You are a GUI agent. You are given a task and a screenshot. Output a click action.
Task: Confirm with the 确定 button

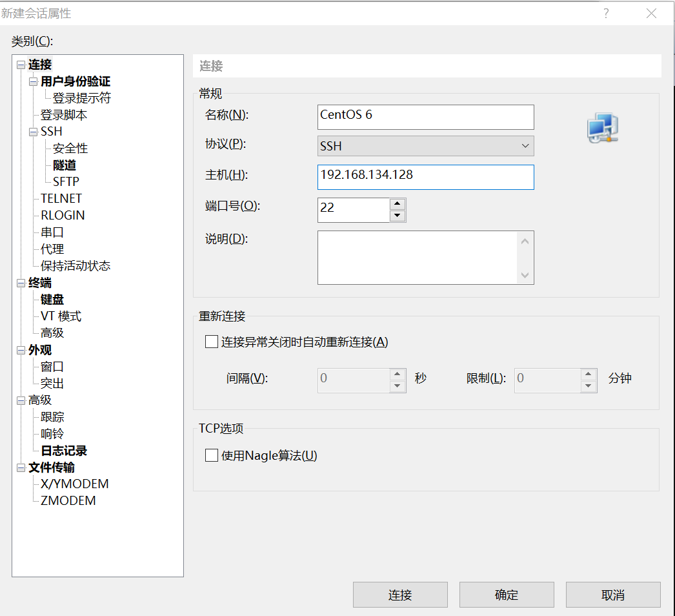point(507,595)
